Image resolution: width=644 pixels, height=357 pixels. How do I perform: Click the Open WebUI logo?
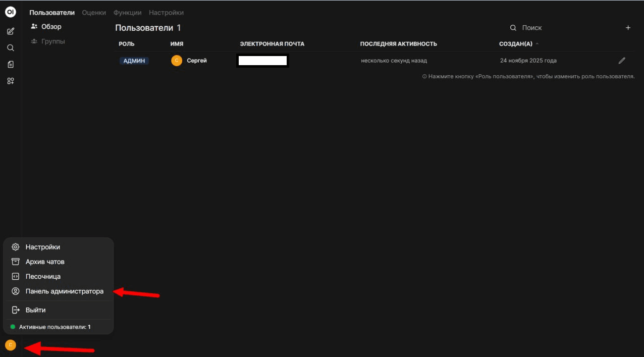coord(10,12)
